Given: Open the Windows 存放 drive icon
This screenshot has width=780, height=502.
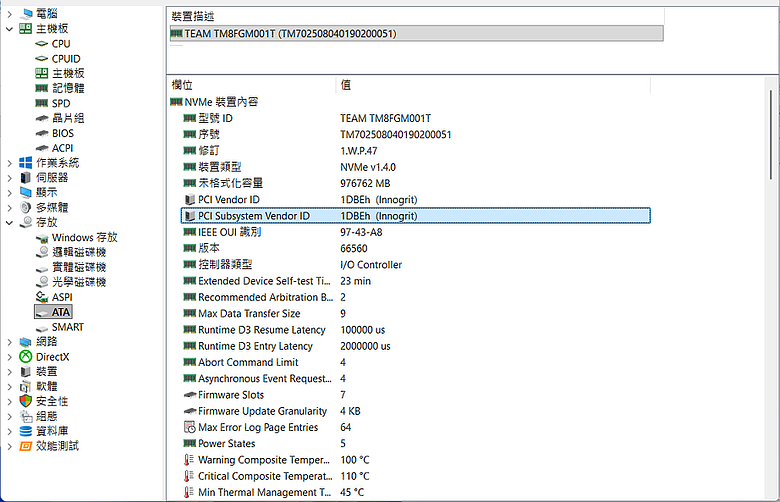Looking at the screenshot, I should pyautogui.click(x=42, y=238).
